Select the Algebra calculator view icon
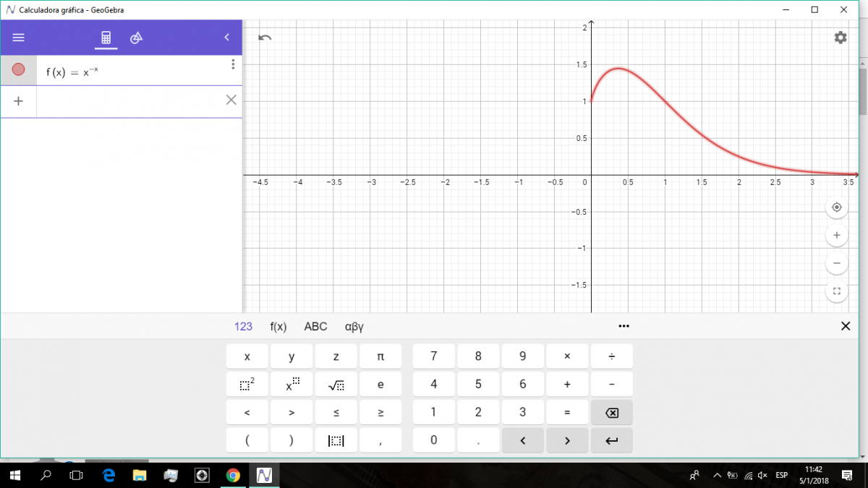 (x=106, y=38)
